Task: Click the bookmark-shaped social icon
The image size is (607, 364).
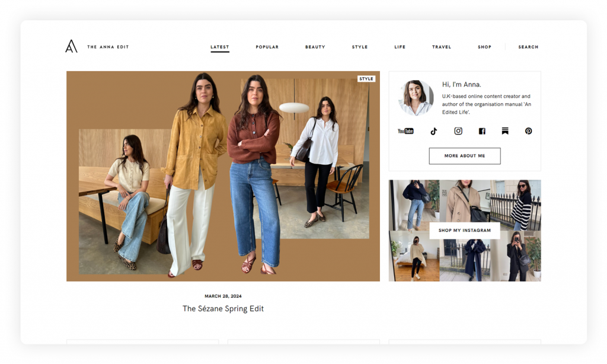Action: tap(505, 131)
